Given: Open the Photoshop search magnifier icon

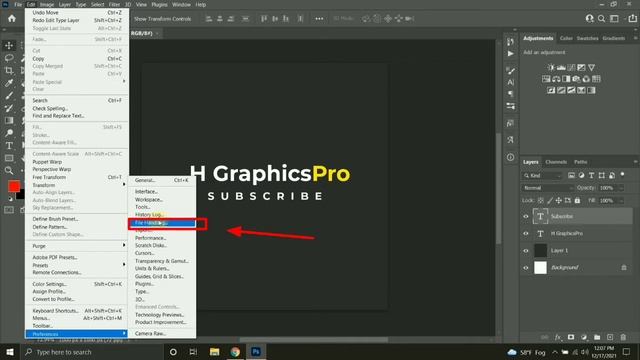Looking at the screenshot, I should [x=602, y=18].
